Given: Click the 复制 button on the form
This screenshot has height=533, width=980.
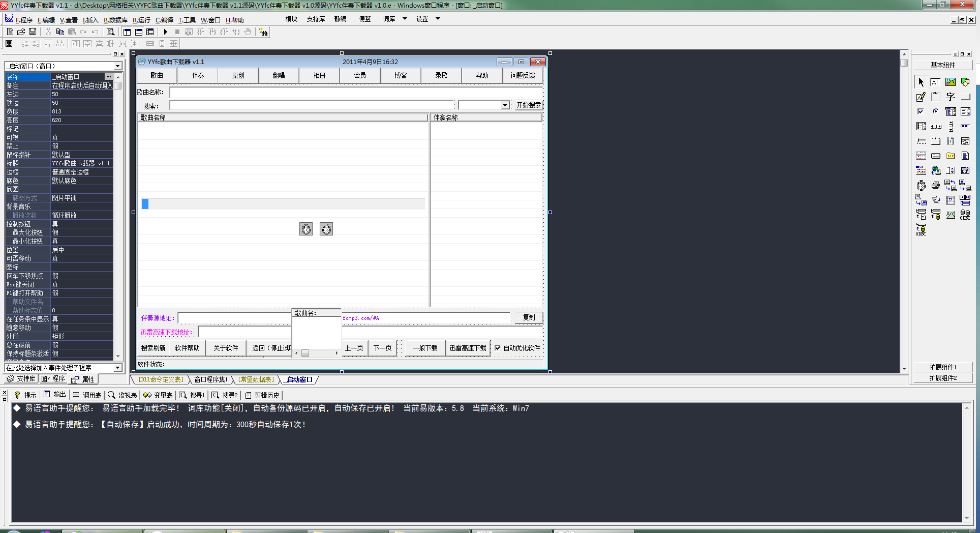Looking at the screenshot, I should click(x=529, y=317).
